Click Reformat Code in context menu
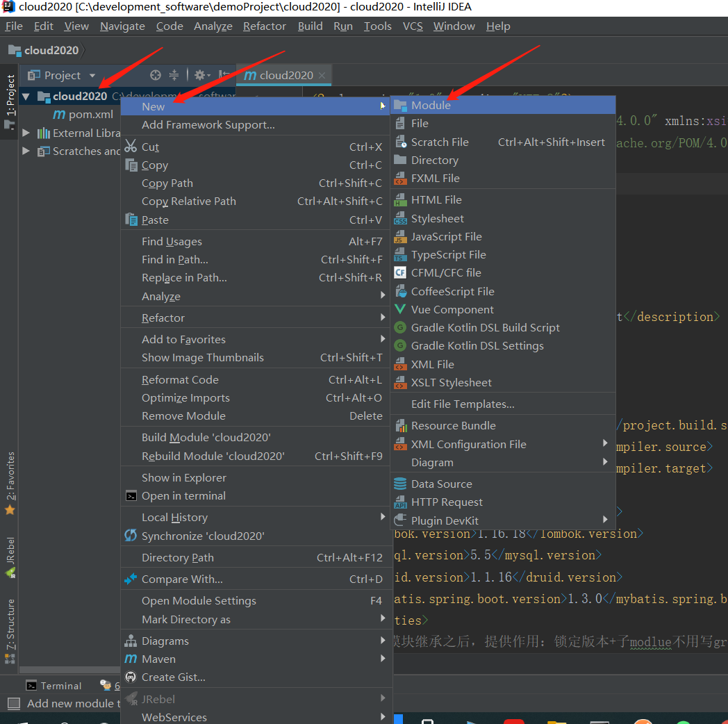728x724 pixels. (x=255, y=379)
